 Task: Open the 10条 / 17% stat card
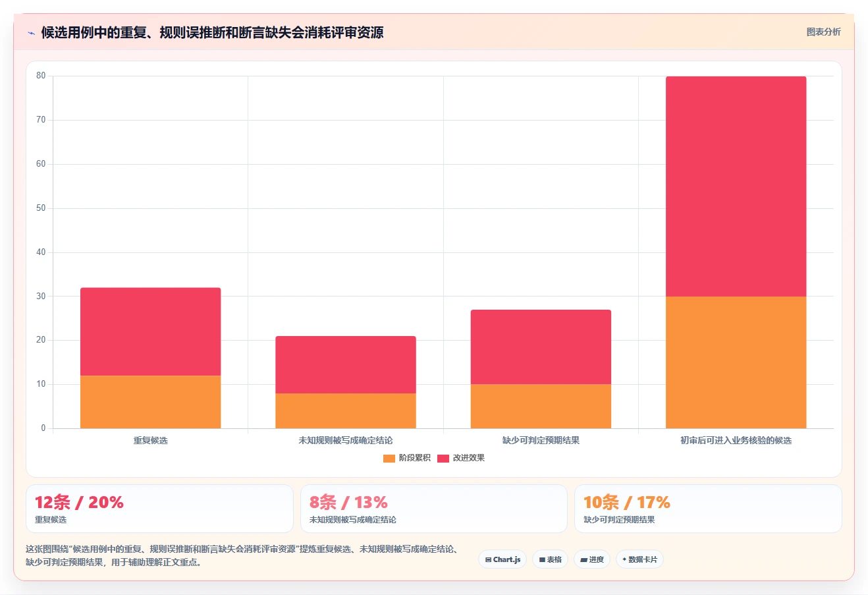tap(708, 509)
